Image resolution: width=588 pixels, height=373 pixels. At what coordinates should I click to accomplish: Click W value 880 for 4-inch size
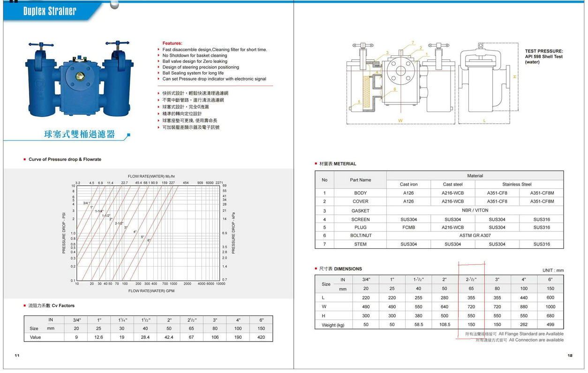click(x=524, y=306)
